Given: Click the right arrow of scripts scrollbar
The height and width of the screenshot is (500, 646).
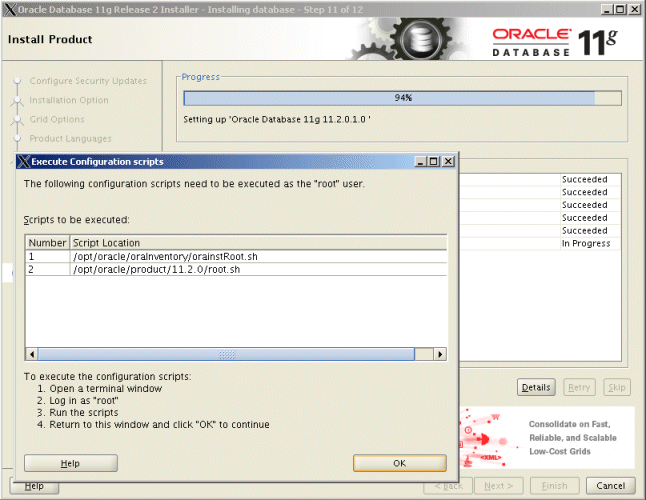Looking at the screenshot, I should (x=440, y=354).
